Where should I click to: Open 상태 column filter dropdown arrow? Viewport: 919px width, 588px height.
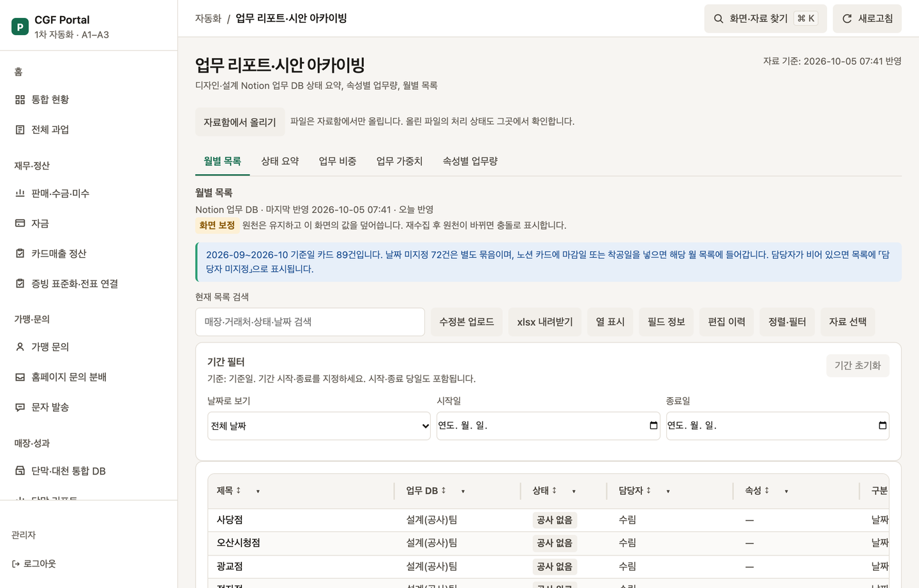pyautogui.click(x=574, y=491)
